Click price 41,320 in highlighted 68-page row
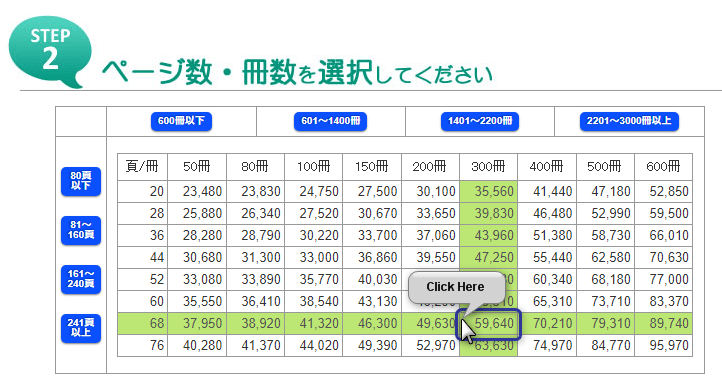 [314, 324]
